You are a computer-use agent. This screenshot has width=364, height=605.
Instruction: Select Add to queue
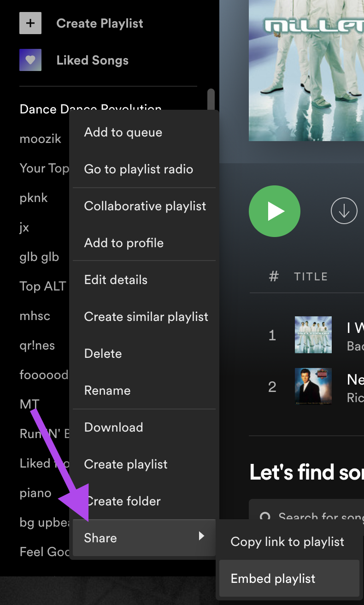coord(144,132)
